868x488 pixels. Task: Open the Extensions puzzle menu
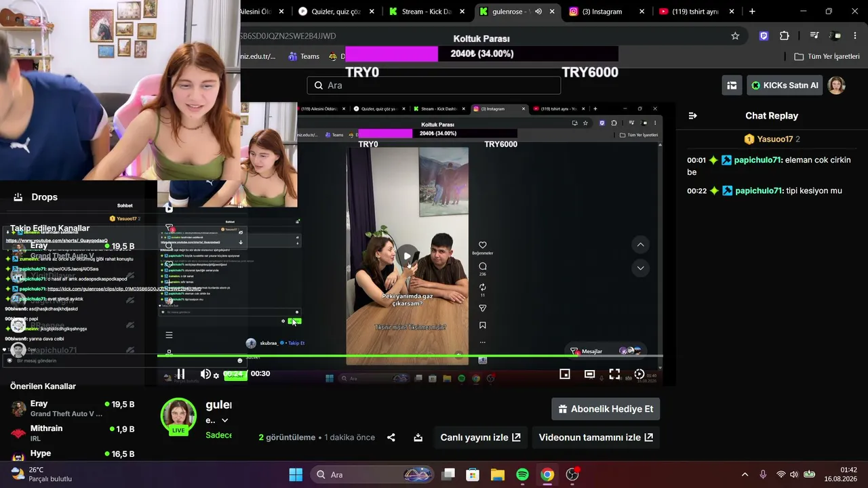point(785,36)
